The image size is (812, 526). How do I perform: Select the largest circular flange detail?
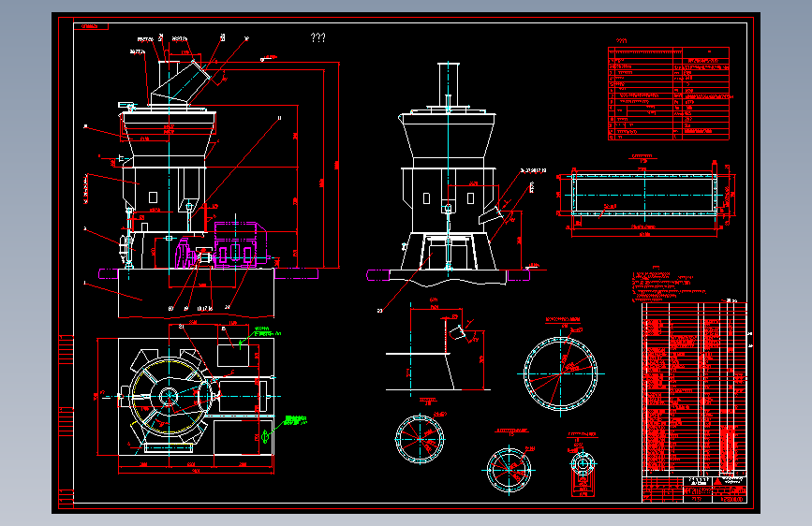[x=561, y=372]
